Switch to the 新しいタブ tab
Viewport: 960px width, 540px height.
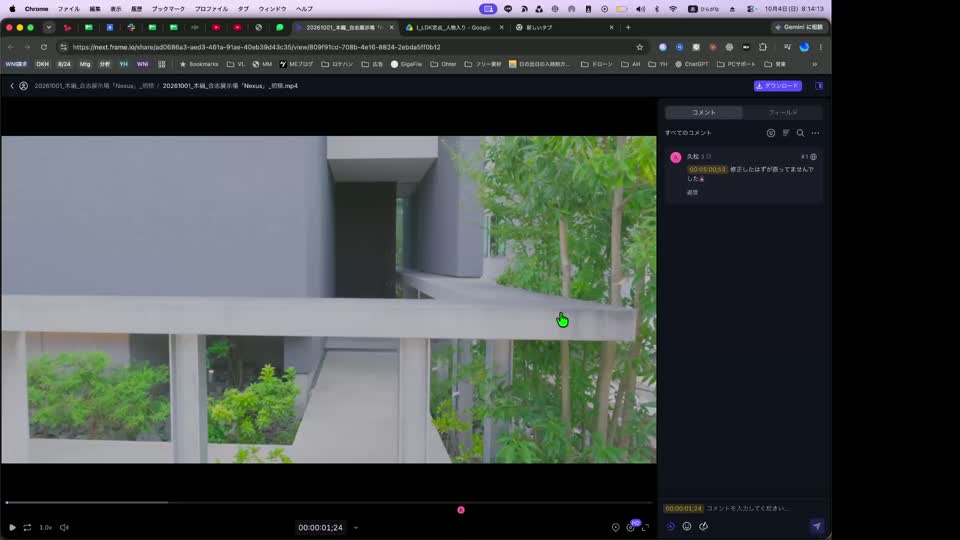coord(563,28)
